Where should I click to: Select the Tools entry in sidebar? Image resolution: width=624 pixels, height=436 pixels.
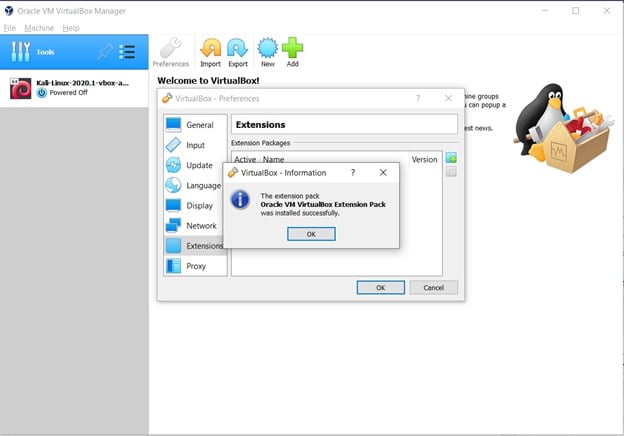coord(74,52)
